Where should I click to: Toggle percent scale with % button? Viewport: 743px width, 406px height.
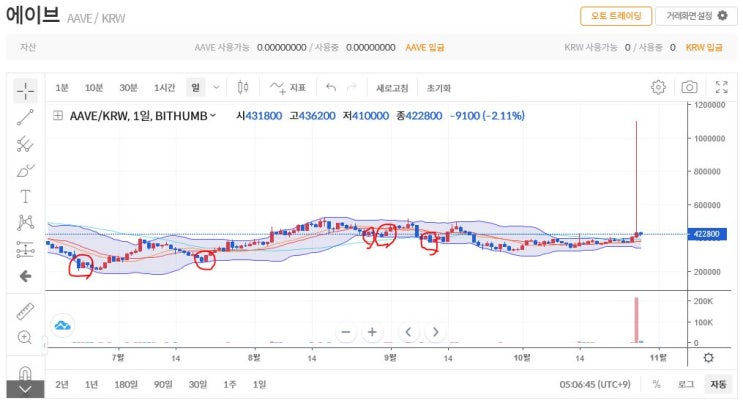coord(656,384)
